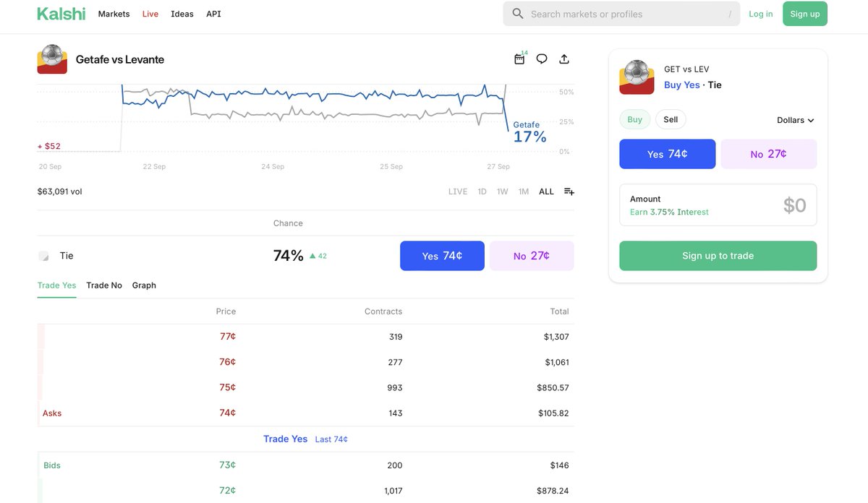Viewport: 868px width, 503px height.
Task: Click the 76¢ ask price
Action: [228, 362]
